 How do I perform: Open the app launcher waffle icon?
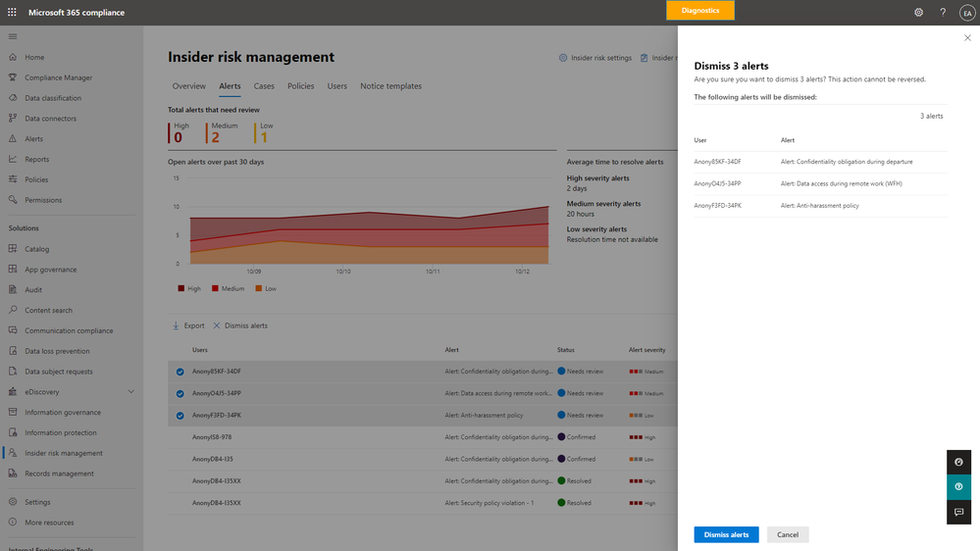click(13, 12)
